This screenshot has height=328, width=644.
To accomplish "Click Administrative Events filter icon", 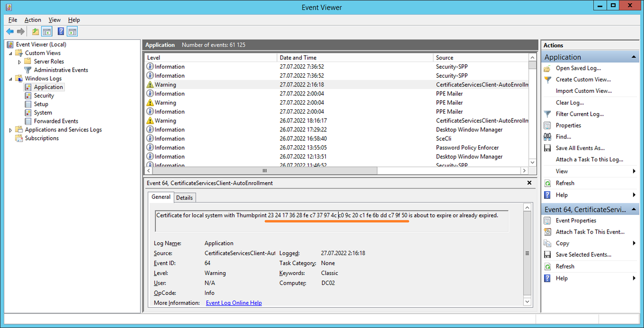I will click(x=28, y=70).
